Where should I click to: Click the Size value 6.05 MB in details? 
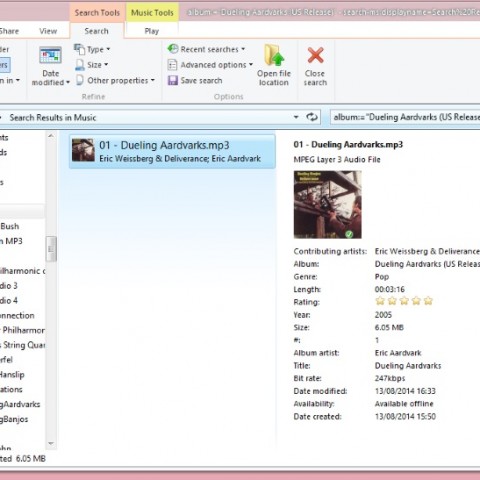point(389,327)
